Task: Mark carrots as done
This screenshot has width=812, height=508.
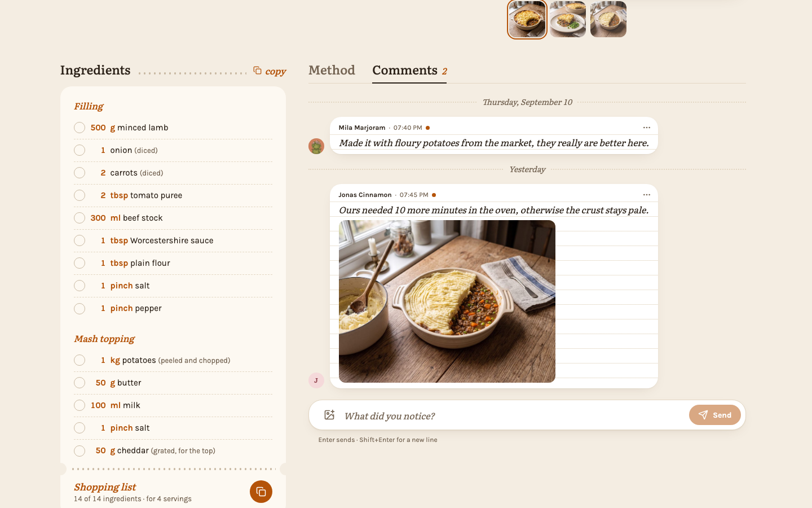Action: pos(80,173)
